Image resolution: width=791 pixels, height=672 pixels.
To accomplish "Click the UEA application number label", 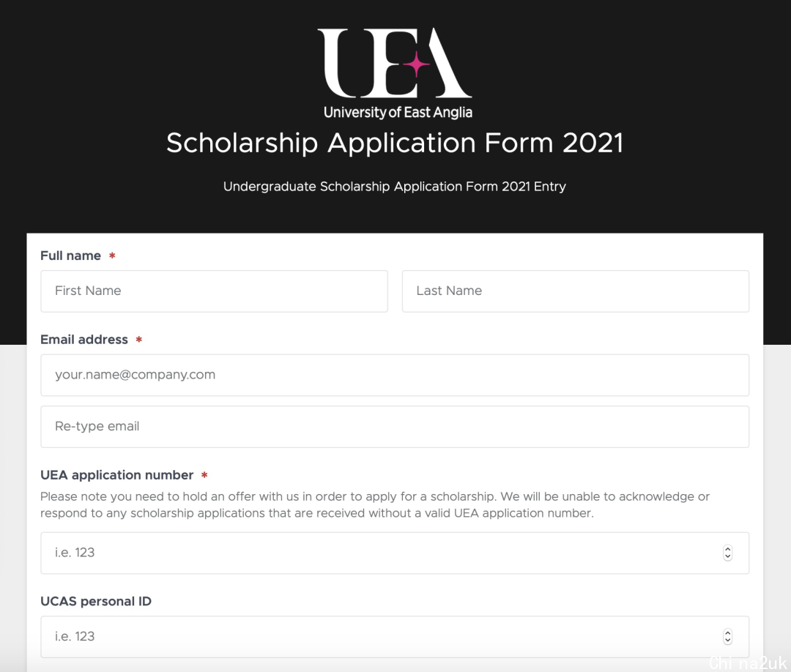I will [x=117, y=475].
